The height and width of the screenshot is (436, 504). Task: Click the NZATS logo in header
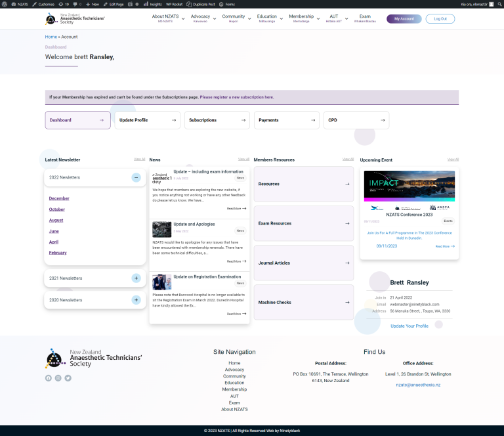pyautogui.click(x=75, y=19)
